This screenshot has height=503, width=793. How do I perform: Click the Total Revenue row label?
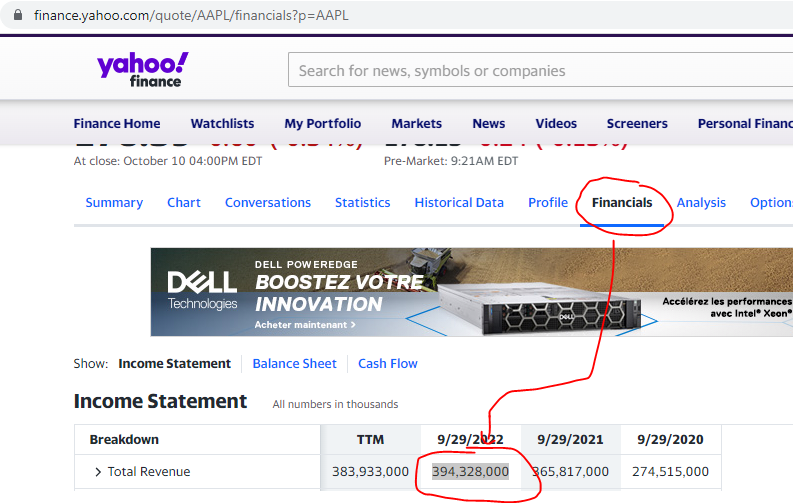pyautogui.click(x=149, y=472)
